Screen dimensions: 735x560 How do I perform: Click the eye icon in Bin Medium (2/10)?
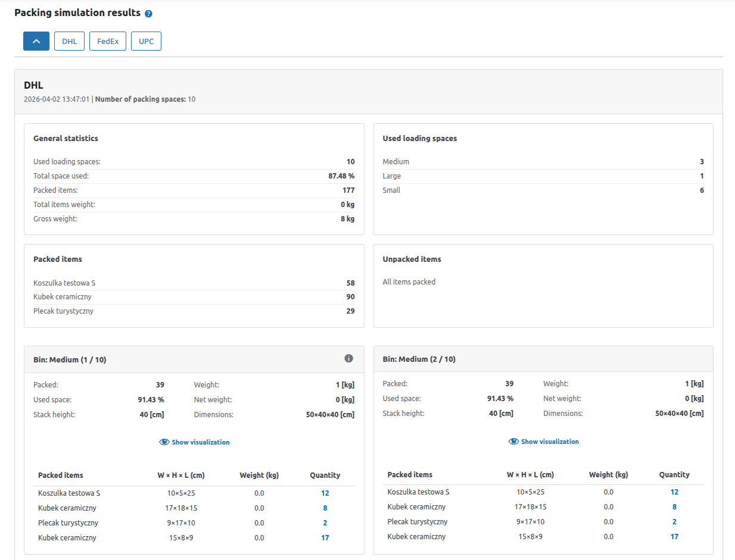point(513,442)
